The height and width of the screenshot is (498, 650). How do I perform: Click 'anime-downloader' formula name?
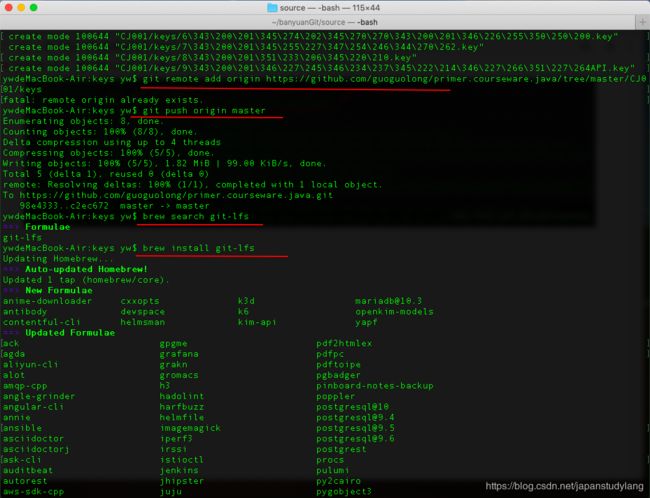point(47,301)
